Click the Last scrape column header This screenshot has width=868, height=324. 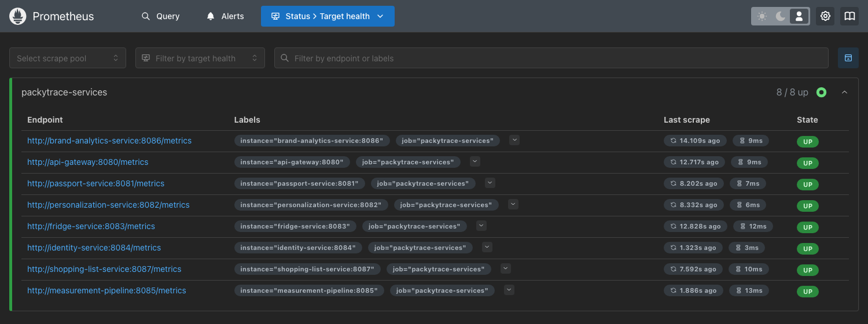(x=687, y=120)
